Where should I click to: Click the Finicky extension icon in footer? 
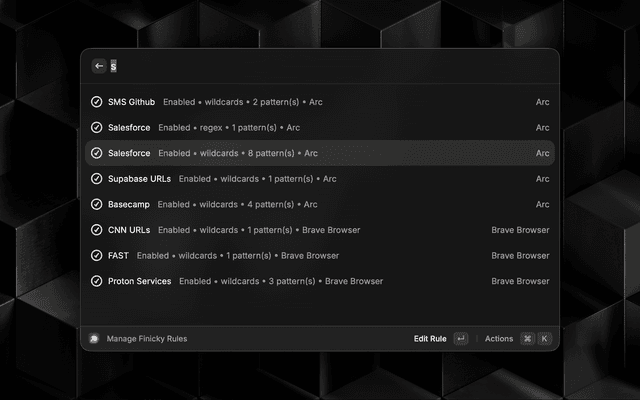click(x=94, y=338)
